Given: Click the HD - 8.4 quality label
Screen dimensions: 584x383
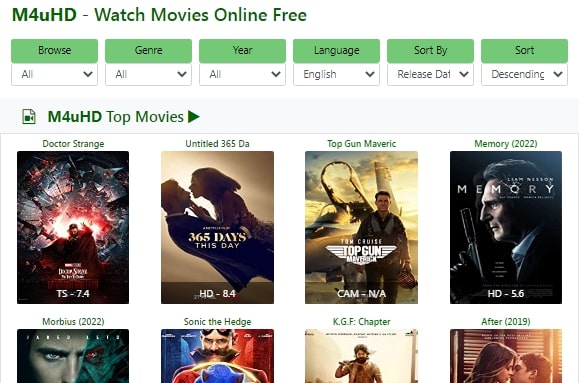Looking at the screenshot, I should [x=218, y=294].
